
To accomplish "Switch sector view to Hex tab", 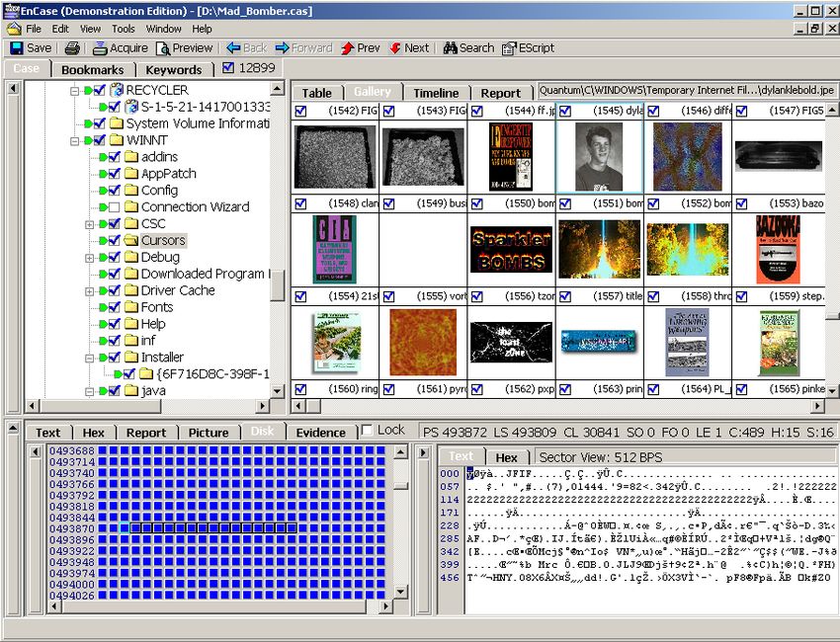I will pyautogui.click(x=506, y=457).
